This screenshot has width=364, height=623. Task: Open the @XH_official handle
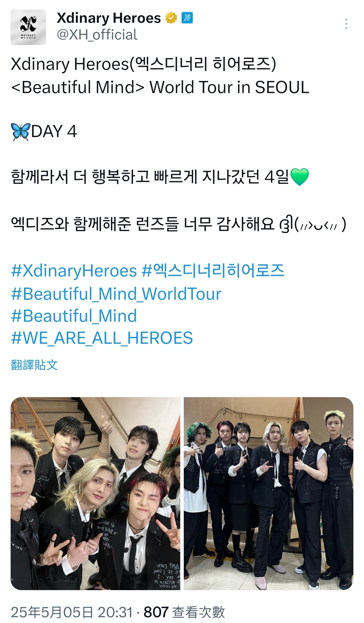coord(97,35)
